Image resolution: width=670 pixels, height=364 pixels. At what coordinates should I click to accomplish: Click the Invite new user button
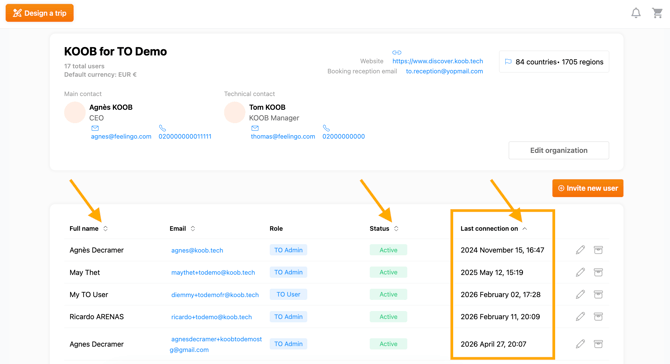[588, 188]
